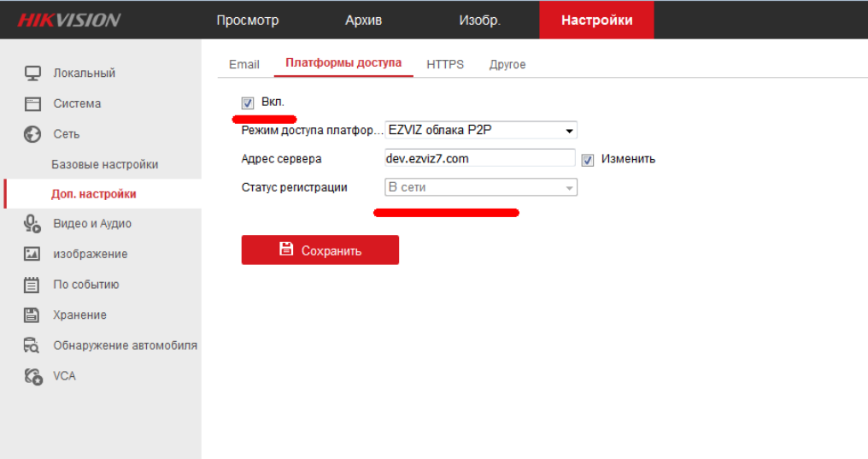
Task: Go to the Архив top menu
Action: pos(363,21)
